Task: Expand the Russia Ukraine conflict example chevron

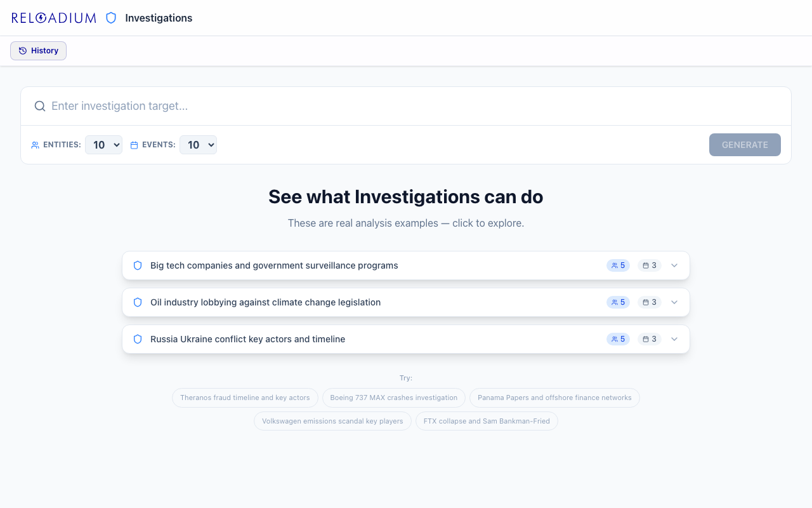Action: tap(674, 339)
